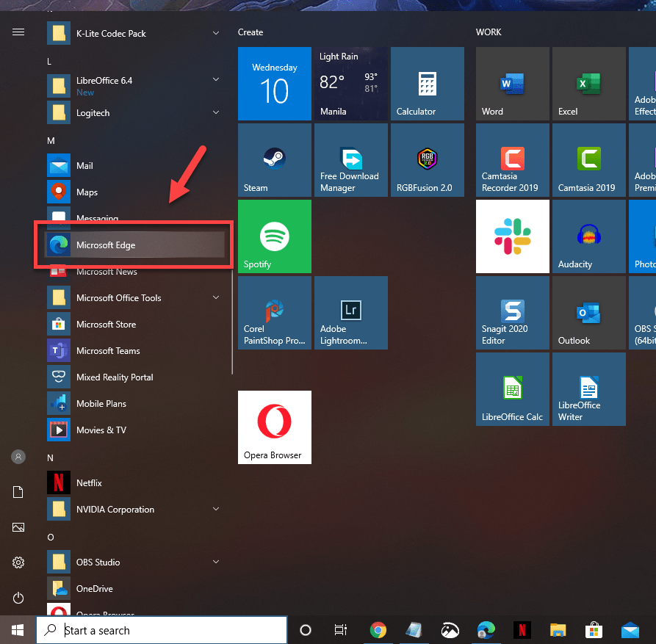Screen dimensions: 656x644
Task: Launch Word from the WORK group
Action: pyautogui.click(x=513, y=84)
